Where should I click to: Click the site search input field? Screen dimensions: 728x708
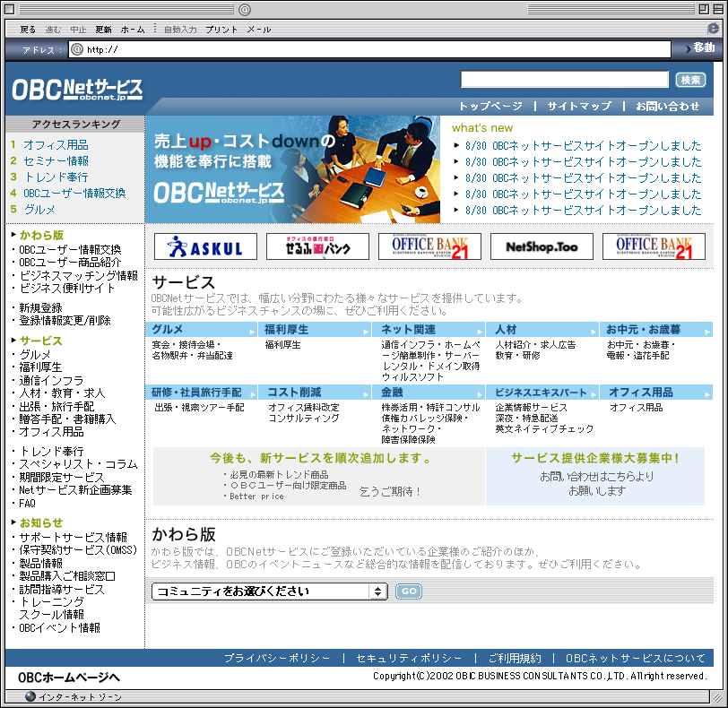coord(564,80)
